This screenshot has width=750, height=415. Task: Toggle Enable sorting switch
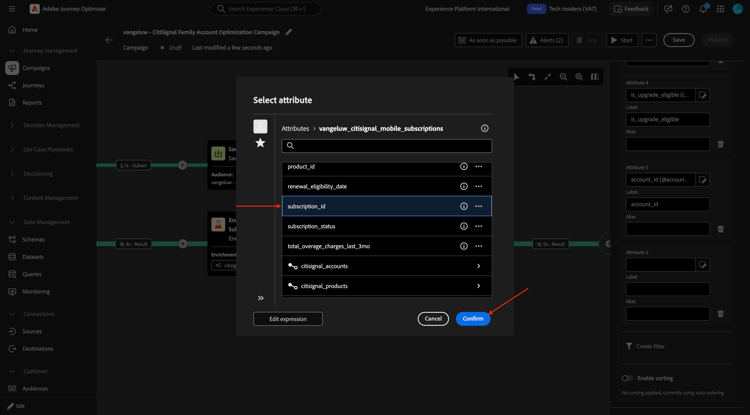tap(628, 378)
